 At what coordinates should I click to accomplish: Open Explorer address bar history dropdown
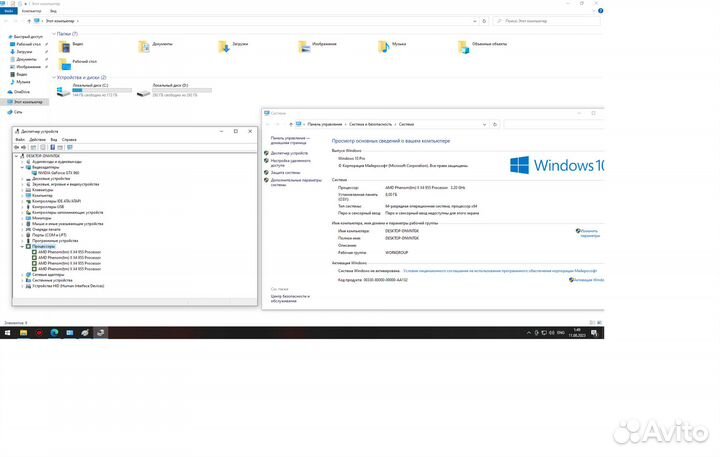click(x=474, y=21)
